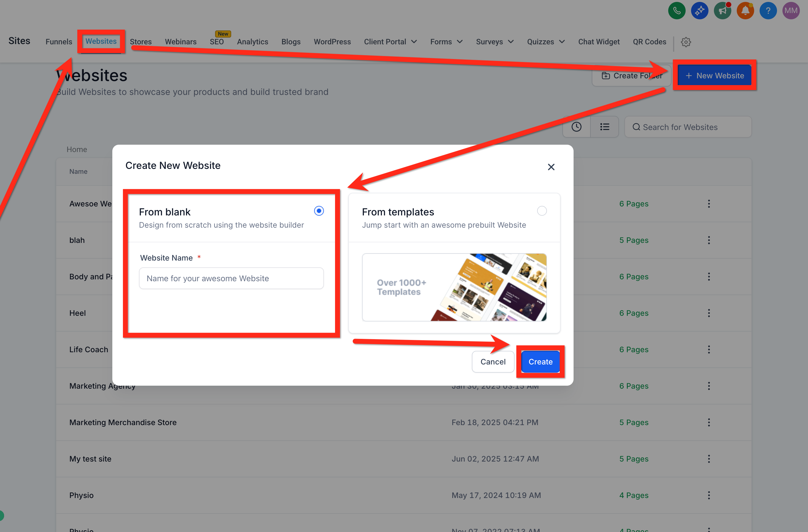The image size is (808, 532).
Task: Click the Cancel button in dialog
Action: tap(493, 361)
